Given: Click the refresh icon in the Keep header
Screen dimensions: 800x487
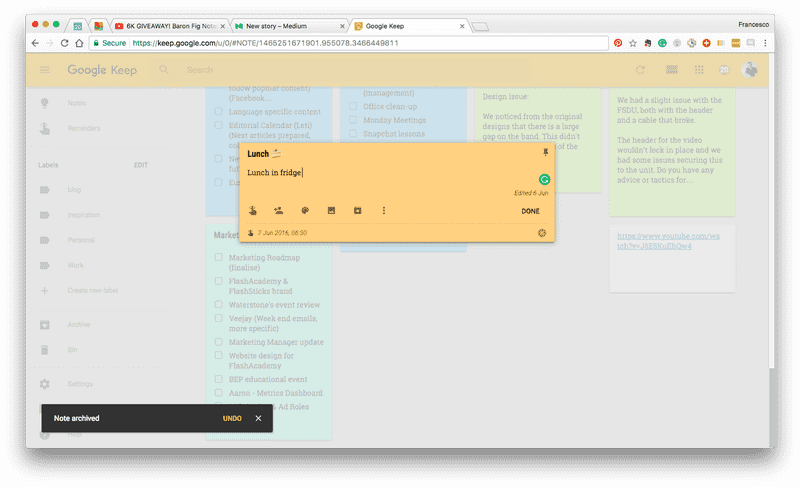Looking at the screenshot, I should [640, 70].
